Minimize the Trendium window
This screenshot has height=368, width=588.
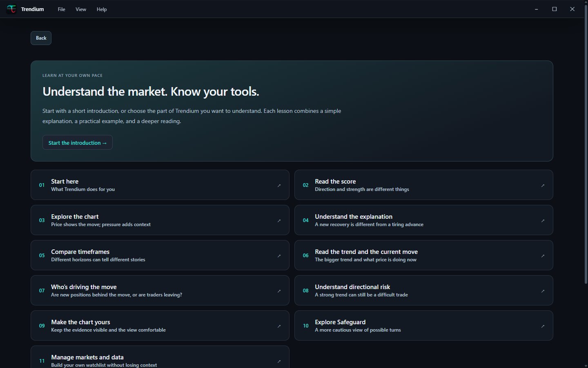(x=536, y=9)
